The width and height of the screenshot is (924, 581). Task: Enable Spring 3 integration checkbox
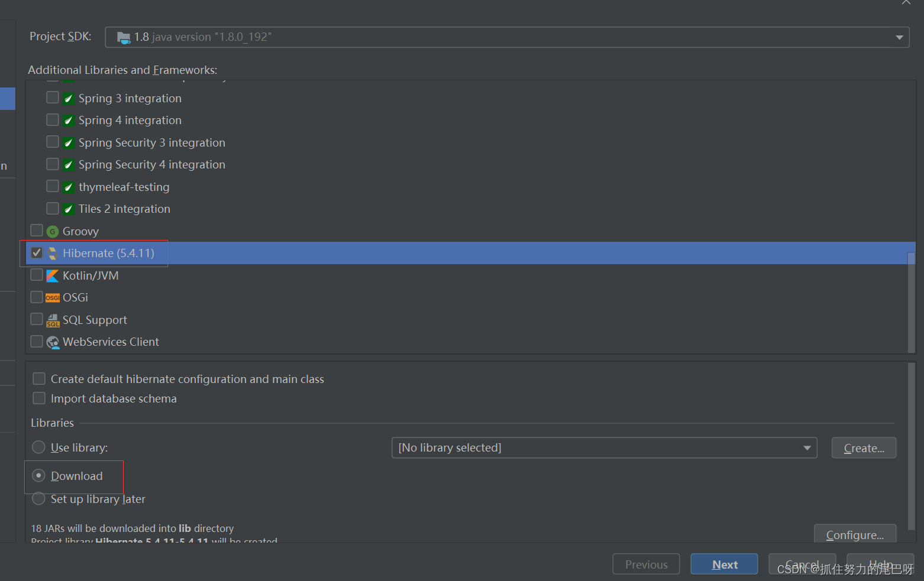(x=53, y=98)
